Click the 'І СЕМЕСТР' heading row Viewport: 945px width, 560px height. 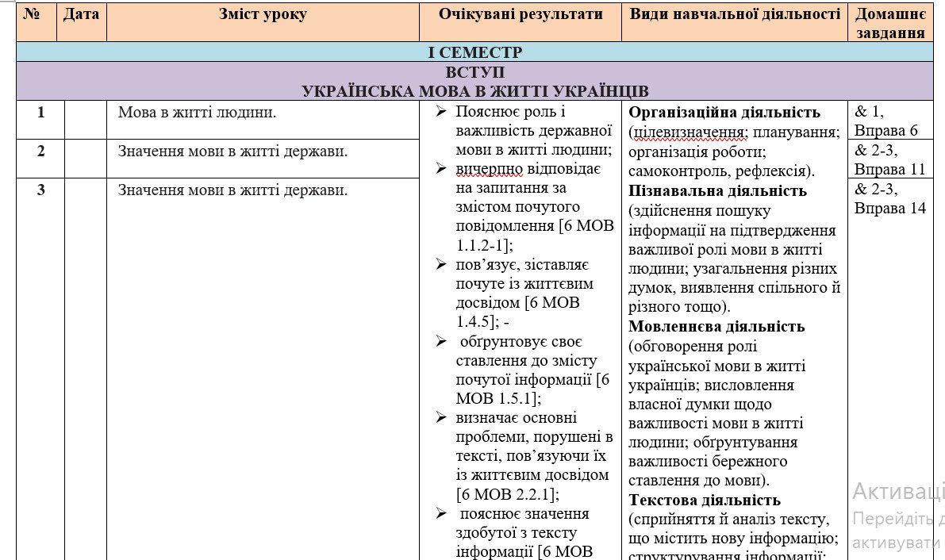click(475, 52)
